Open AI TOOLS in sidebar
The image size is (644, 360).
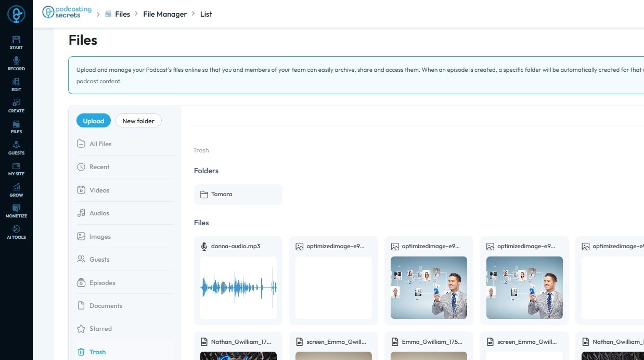coord(16,232)
